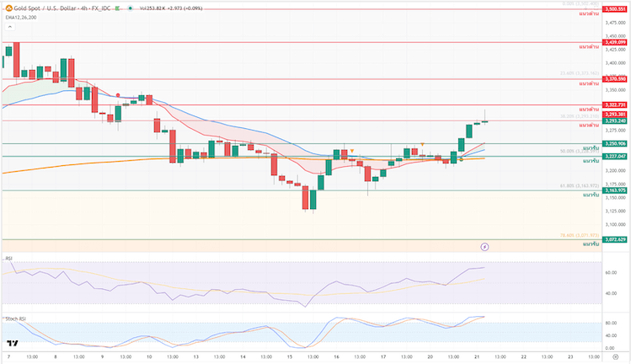631x364 pixels.
Task: Click the 3,293.381 red price label
Action: click(x=614, y=115)
